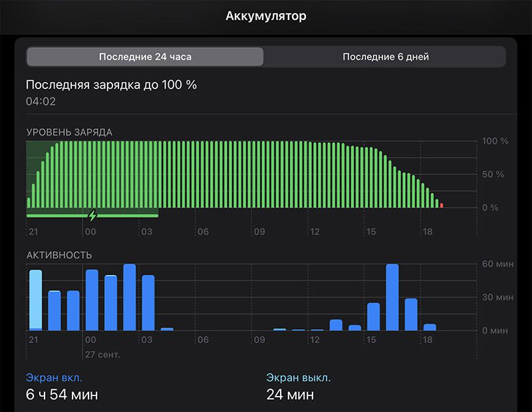Tap the Экран выкл. label
The width and height of the screenshot is (532, 412).
click(298, 377)
